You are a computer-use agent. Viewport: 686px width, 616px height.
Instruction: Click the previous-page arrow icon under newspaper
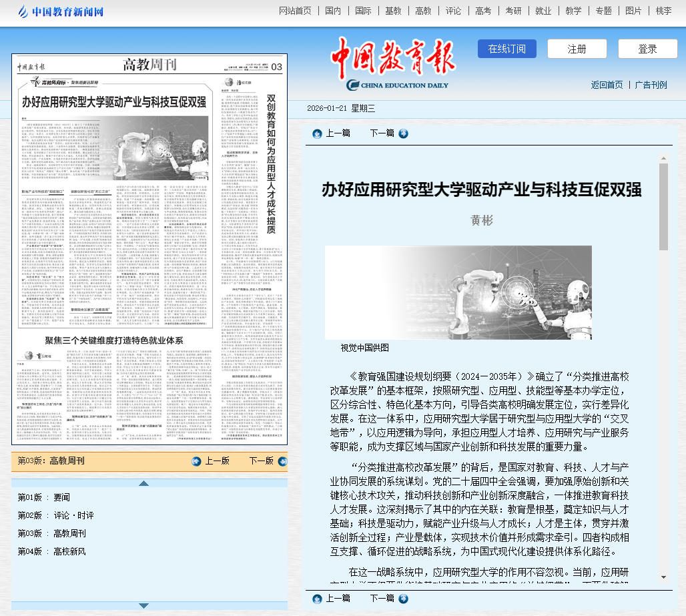pyautogui.click(x=196, y=461)
